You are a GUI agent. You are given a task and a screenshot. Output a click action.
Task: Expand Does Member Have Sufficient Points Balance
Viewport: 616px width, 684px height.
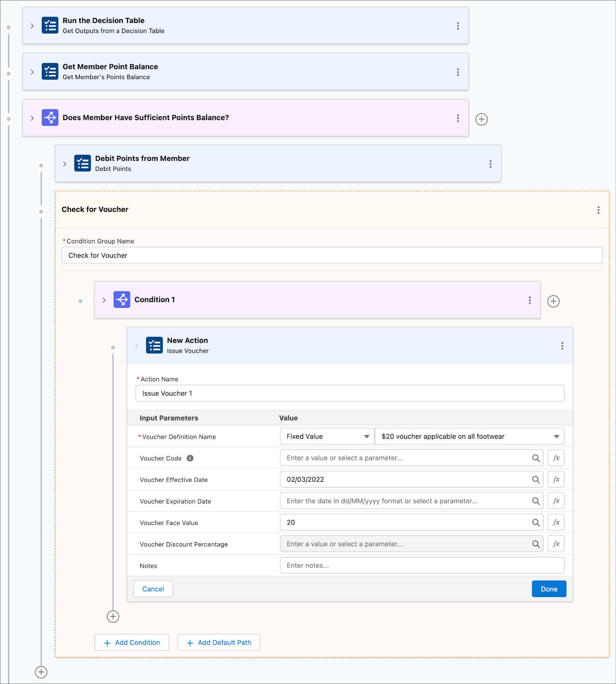[32, 118]
